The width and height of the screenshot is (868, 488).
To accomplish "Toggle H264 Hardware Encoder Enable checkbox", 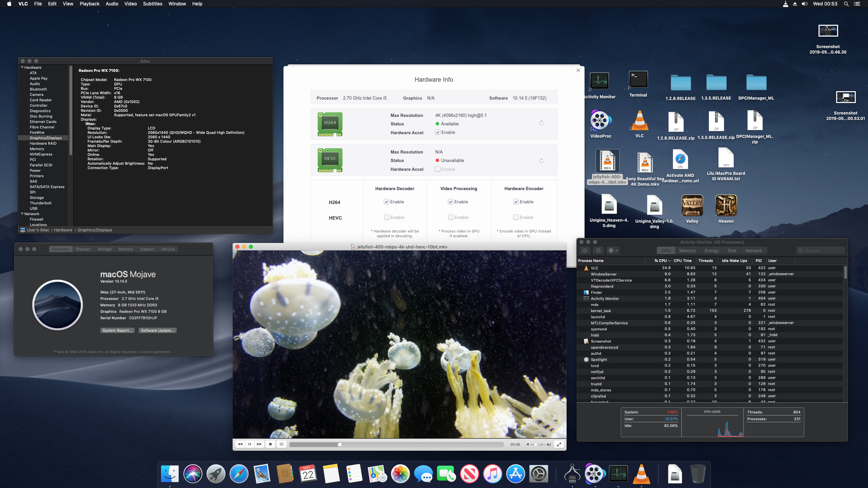I will click(x=516, y=202).
